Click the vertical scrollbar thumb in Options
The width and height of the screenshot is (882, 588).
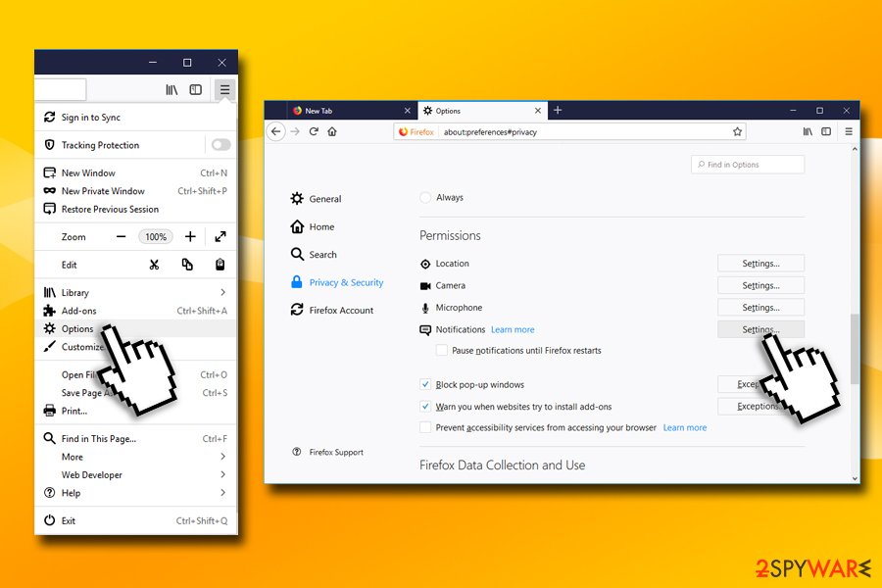click(855, 349)
